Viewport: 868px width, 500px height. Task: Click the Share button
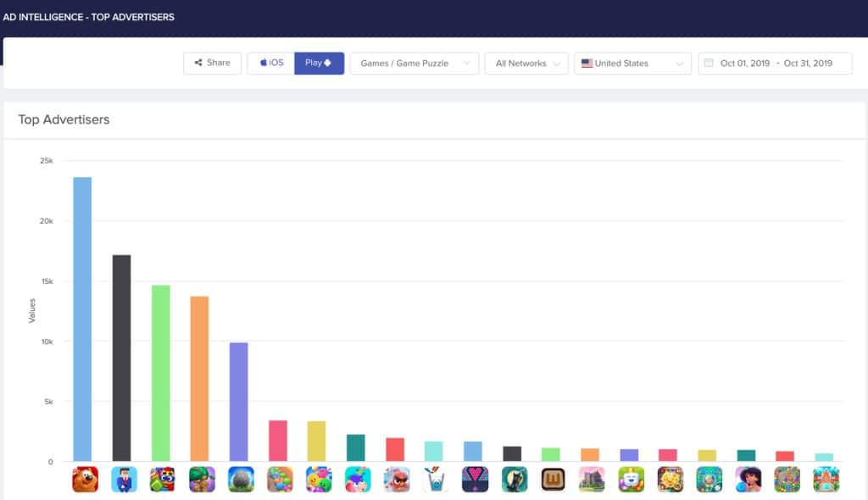tap(212, 63)
